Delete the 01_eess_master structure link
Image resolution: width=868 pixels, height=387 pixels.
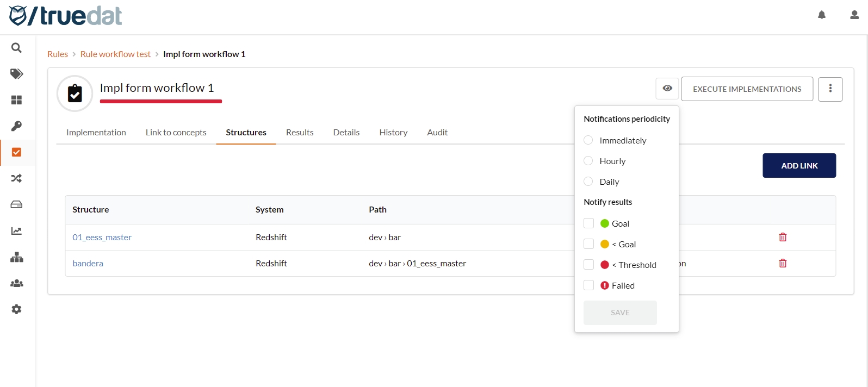(783, 237)
